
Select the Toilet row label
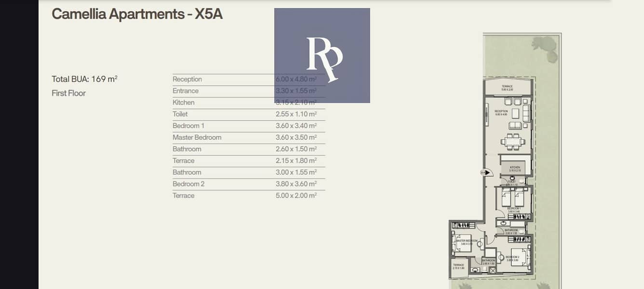point(180,114)
